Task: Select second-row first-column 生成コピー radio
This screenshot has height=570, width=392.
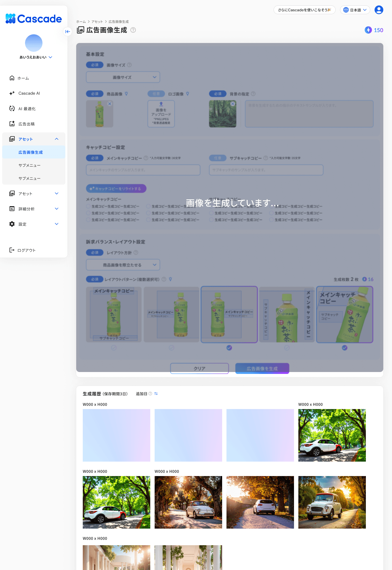Action: [x=88, y=213]
